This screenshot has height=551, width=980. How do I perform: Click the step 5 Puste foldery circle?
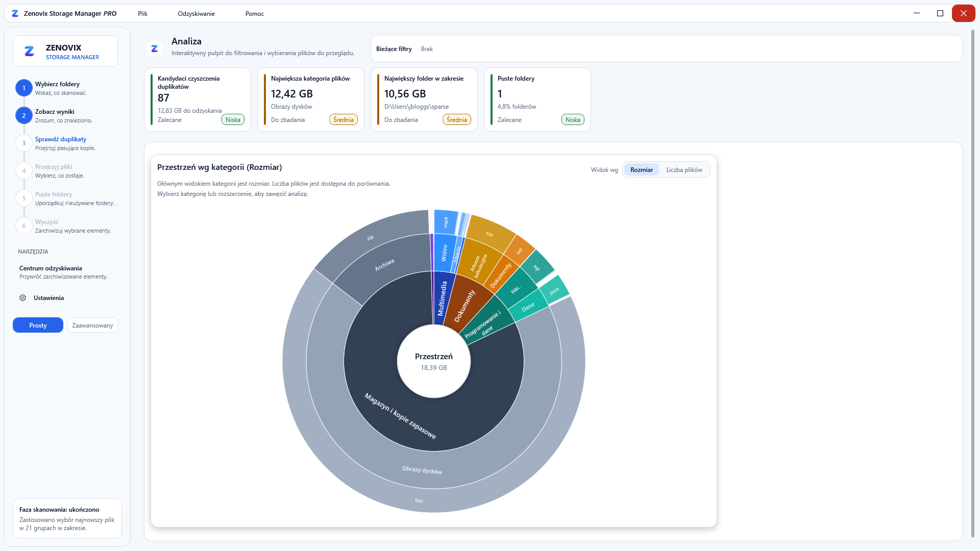[x=24, y=198]
